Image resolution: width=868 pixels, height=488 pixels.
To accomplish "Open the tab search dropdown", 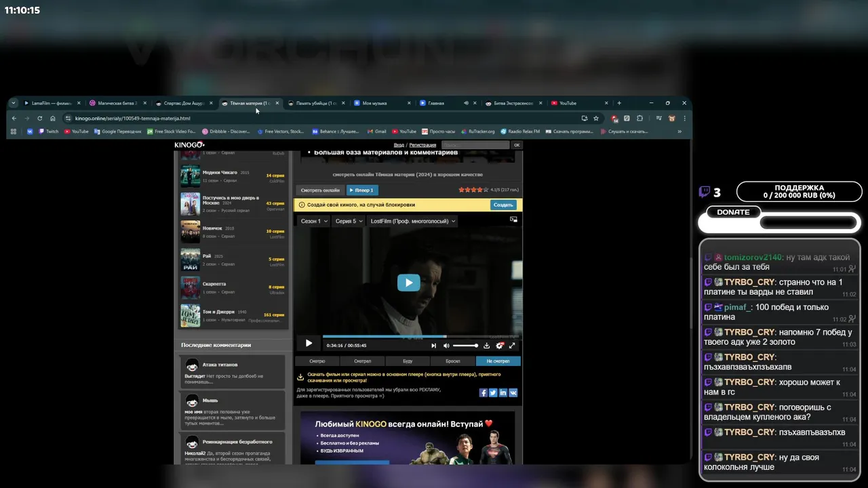I will [x=13, y=103].
